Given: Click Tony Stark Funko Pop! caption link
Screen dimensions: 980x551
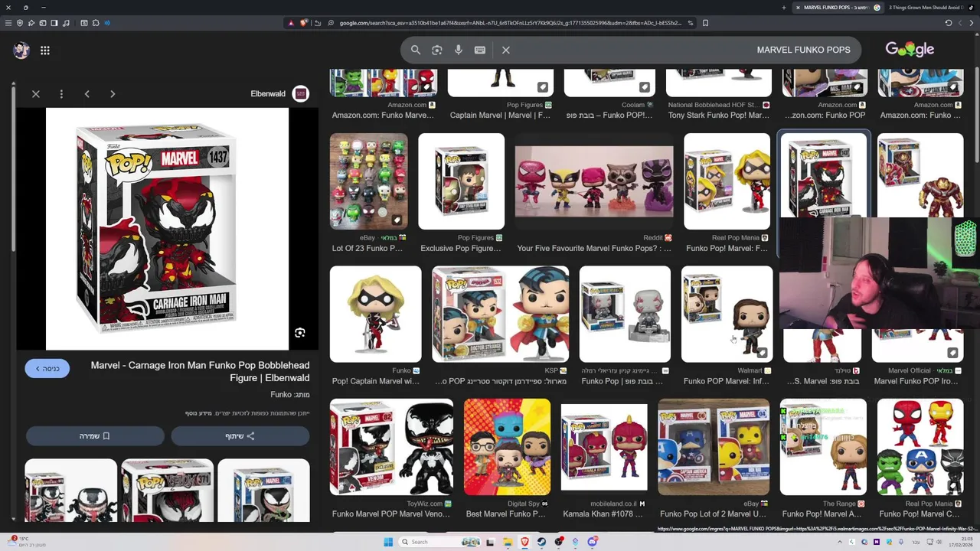Looking at the screenshot, I should [x=718, y=116].
